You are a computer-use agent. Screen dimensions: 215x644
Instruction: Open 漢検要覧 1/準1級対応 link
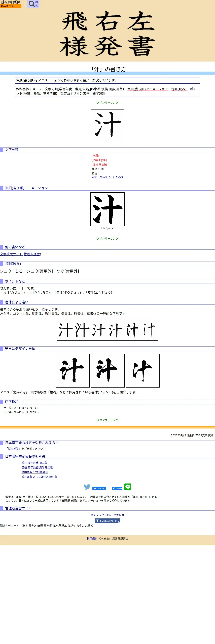coord(35,472)
